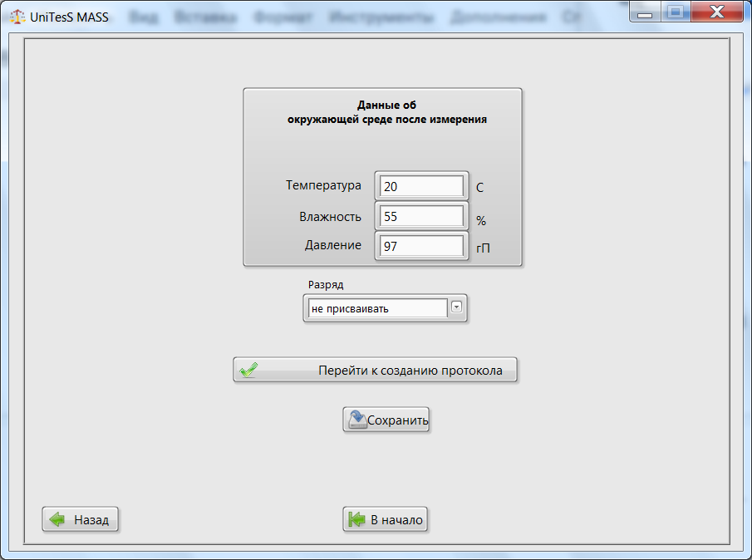Focus the Давление input field
752x560 pixels.
[422, 246]
